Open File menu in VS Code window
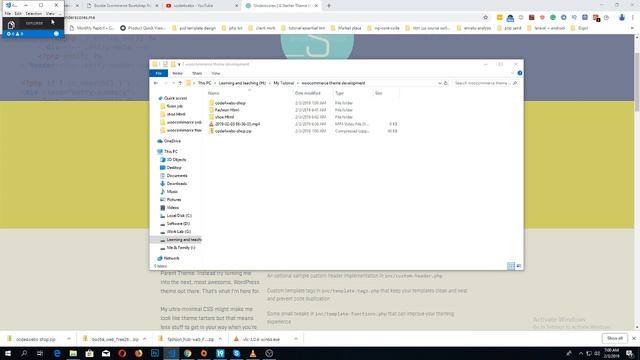The image size is (640, 360). (x=8, y=13)
